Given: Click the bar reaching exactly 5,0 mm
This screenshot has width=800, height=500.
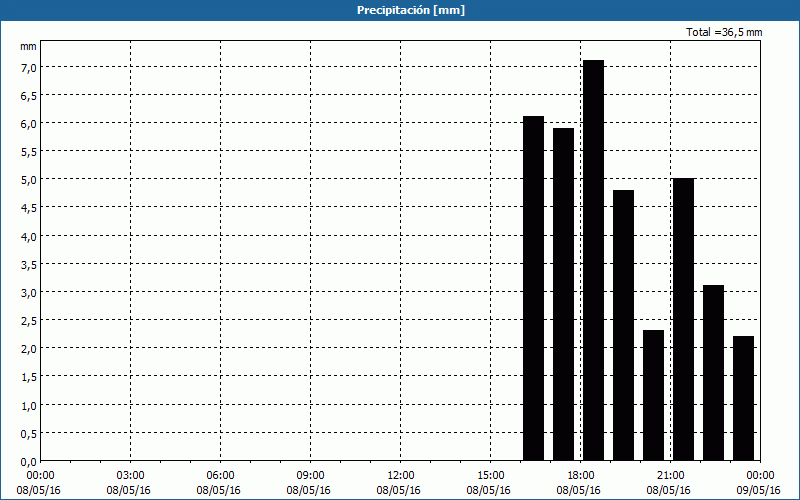Looking at the screenshot, I should click(684, 319).
